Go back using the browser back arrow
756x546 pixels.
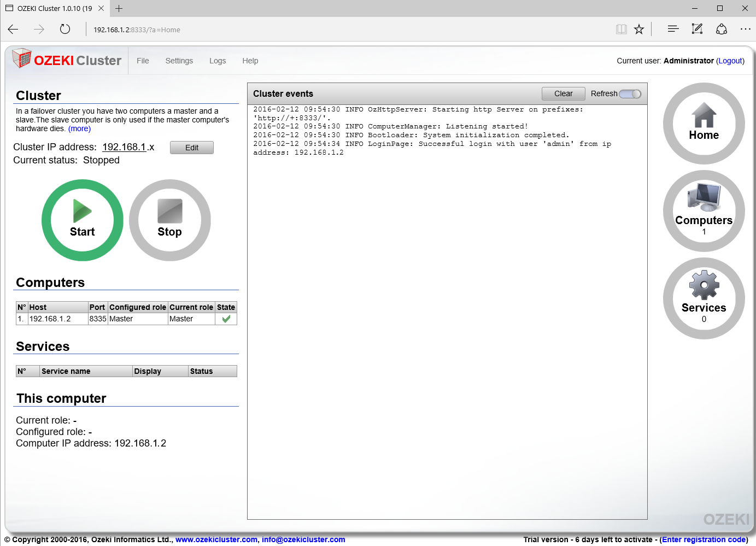pos(13,30)
